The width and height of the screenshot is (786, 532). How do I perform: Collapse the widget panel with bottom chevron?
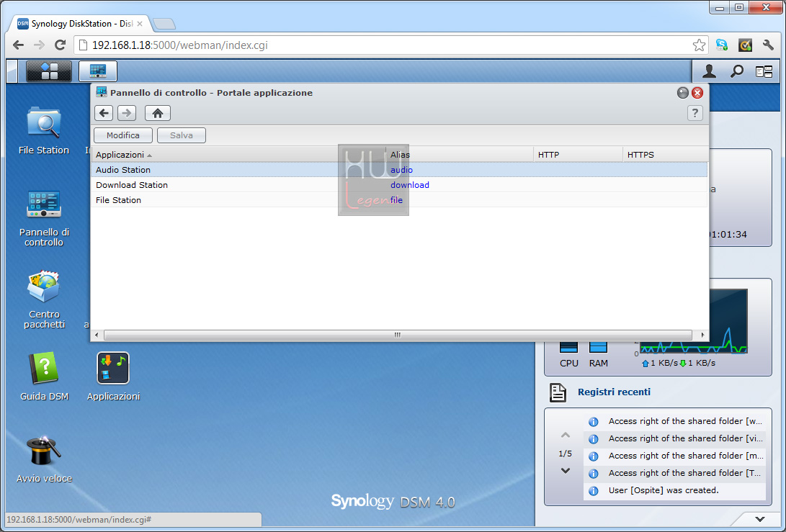click(x=760, y=519)
